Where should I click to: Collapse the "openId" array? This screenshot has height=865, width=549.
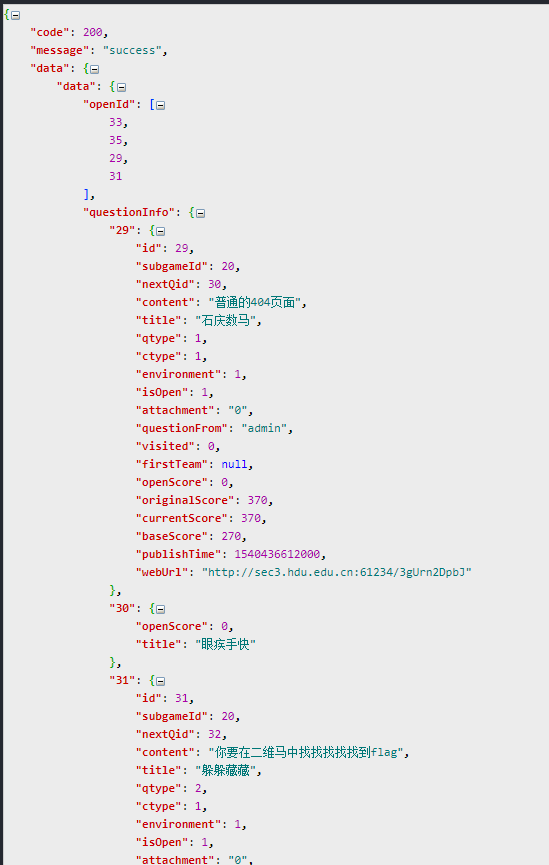pos(161,105)
